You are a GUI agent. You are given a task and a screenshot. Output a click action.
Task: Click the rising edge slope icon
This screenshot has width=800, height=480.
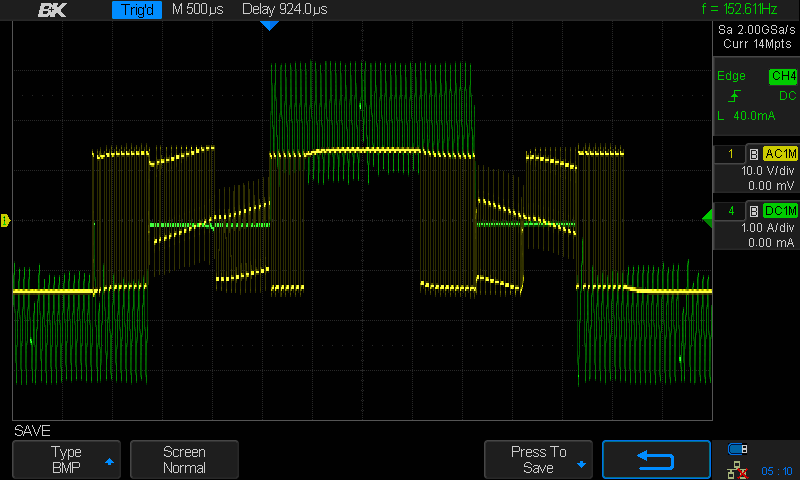734,96
